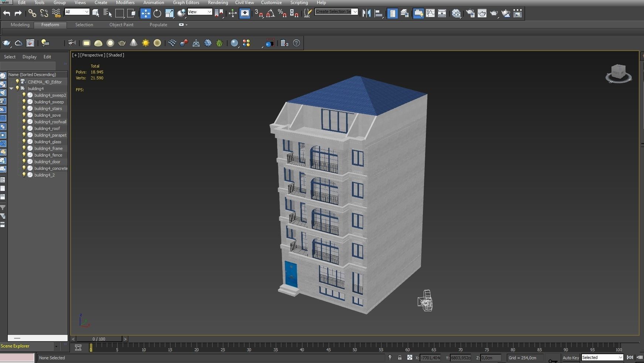Screen dimensions: 644x363
Task: Open the Modifiers menu
Action: (125, 3)
